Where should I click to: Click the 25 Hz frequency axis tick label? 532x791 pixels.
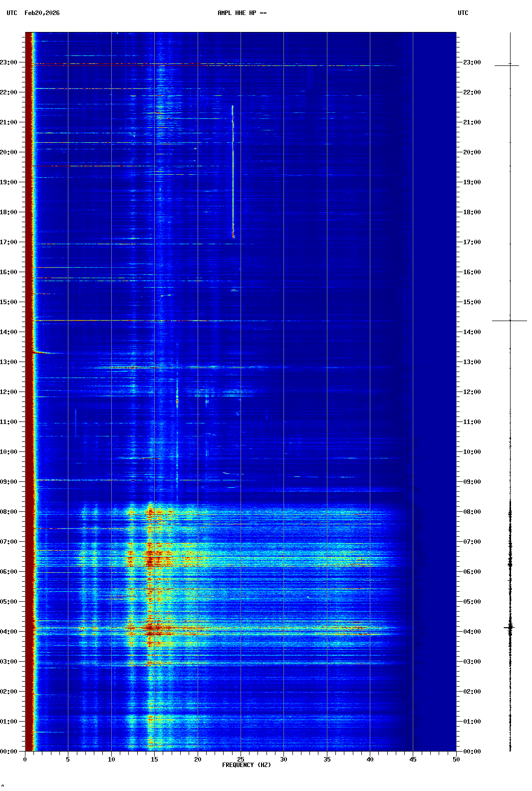[241, 760]
